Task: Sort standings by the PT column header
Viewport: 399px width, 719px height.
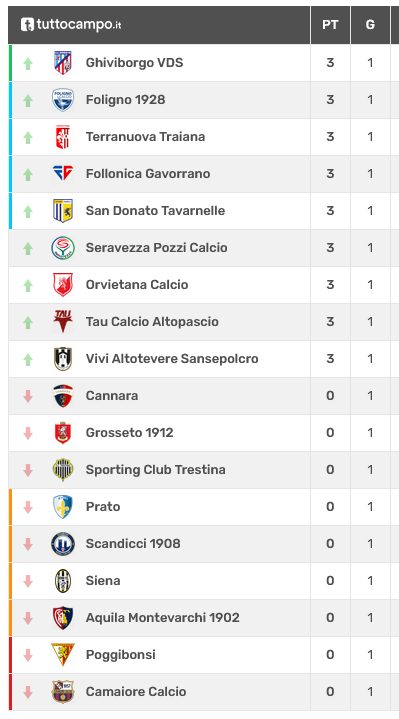Action: [x=330, y=25]
